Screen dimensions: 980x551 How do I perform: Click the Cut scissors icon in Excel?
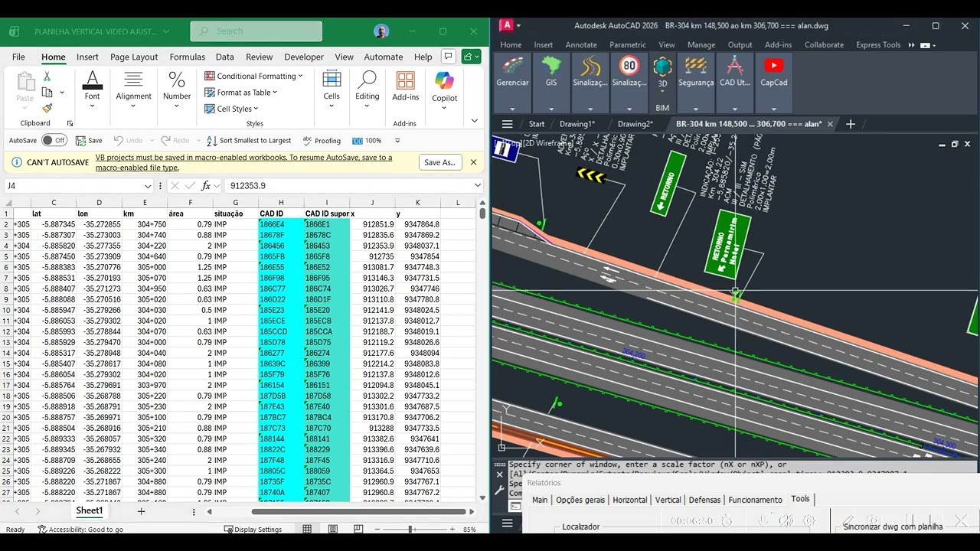point(47,77)
